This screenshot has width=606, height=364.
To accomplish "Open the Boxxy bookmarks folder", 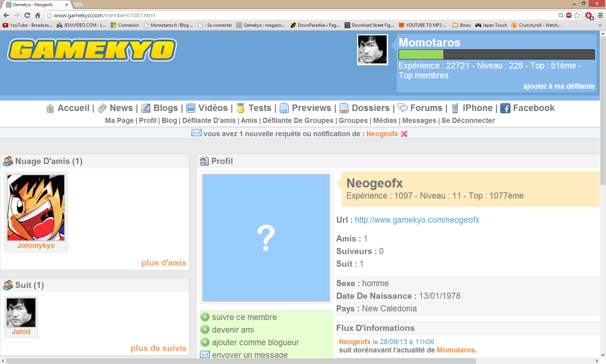I will coord(462,25).
